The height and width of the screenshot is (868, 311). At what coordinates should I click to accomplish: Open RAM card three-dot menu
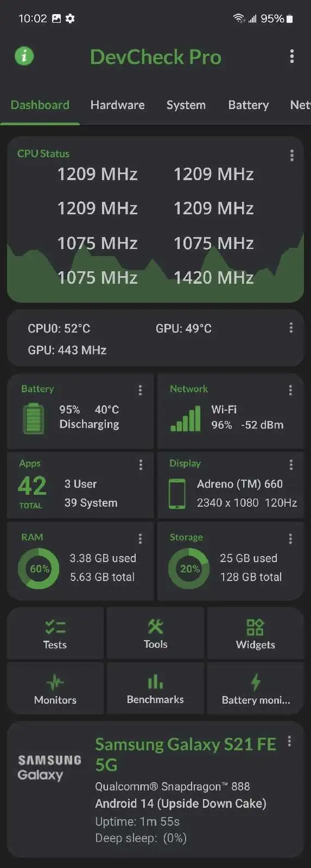(x=140, y=539)
